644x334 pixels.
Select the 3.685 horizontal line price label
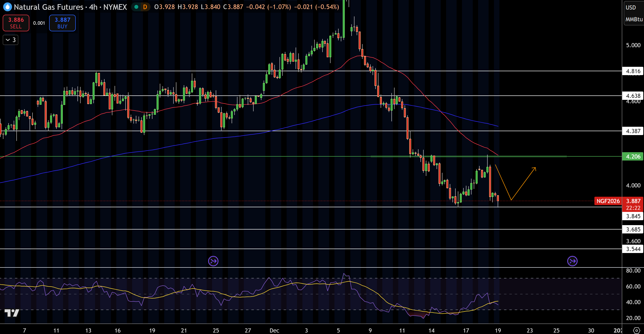(633, 229)
